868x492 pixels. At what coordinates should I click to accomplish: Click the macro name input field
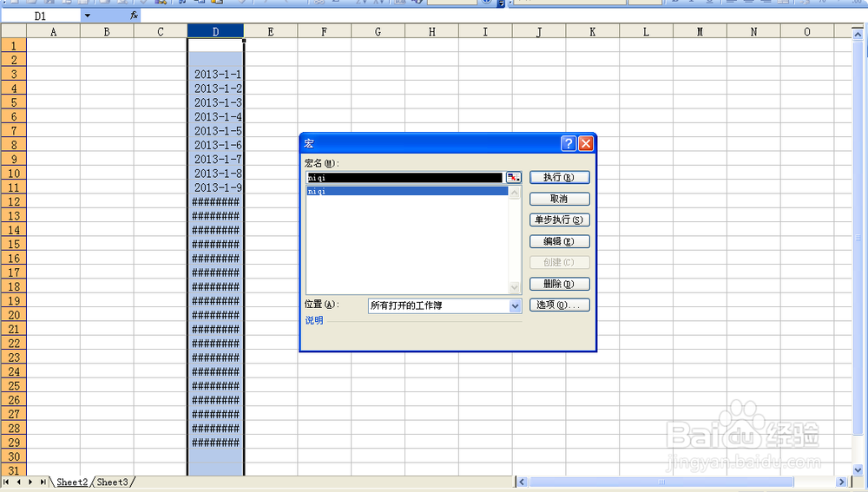(x=404, y=178)
